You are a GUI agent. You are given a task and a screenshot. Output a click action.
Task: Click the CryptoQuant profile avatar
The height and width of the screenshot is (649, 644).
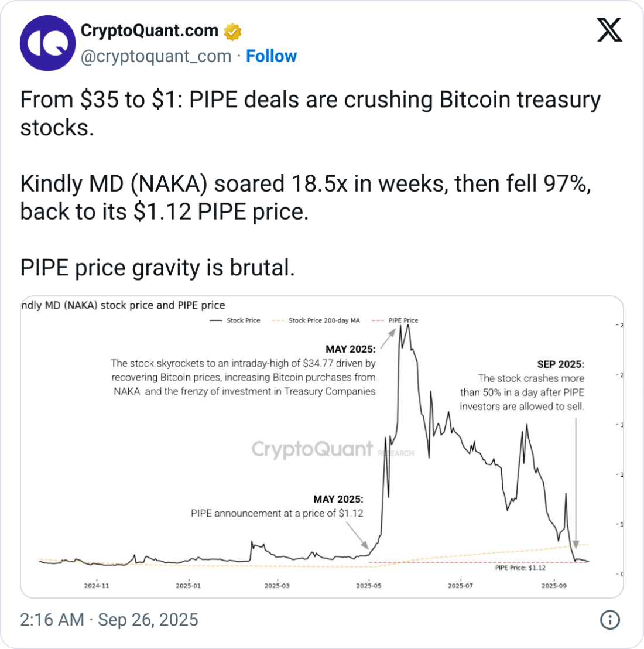point(47,43)
